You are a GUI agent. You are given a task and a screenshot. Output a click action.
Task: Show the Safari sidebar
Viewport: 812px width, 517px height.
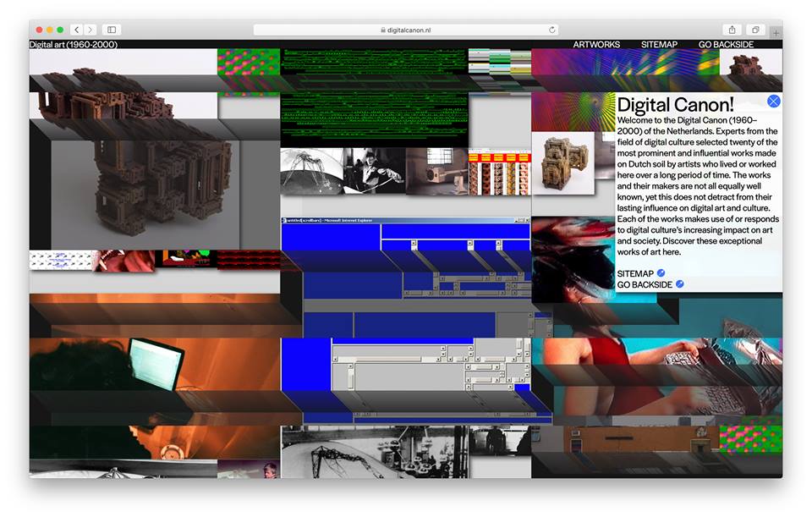[112, 30]
